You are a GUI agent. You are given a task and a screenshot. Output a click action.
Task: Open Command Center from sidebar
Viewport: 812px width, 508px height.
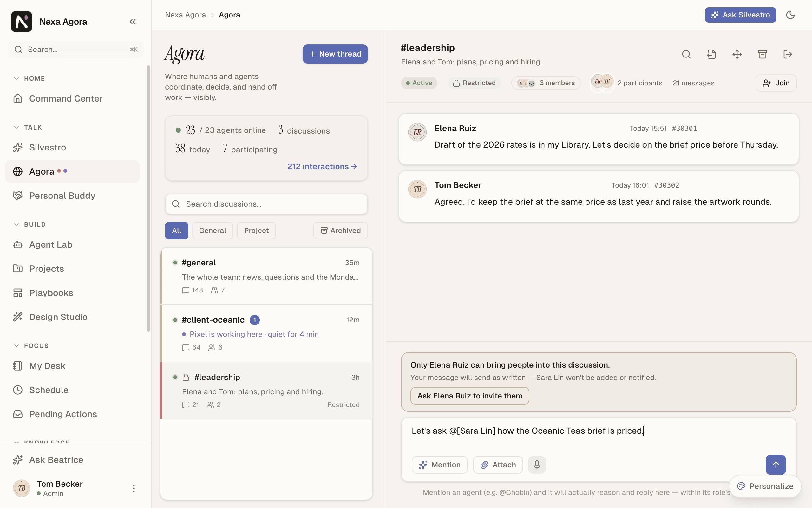pos(72,98)
